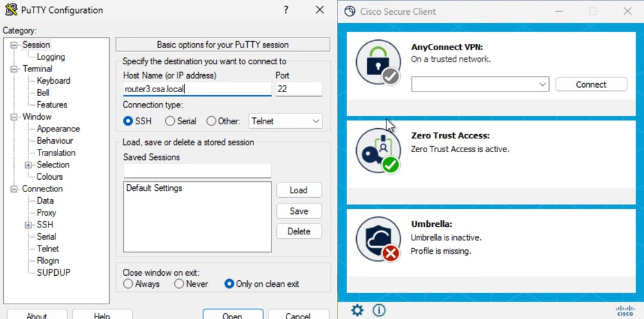
Task: Collapse the Connection tree node
Action: click(14, 189)
